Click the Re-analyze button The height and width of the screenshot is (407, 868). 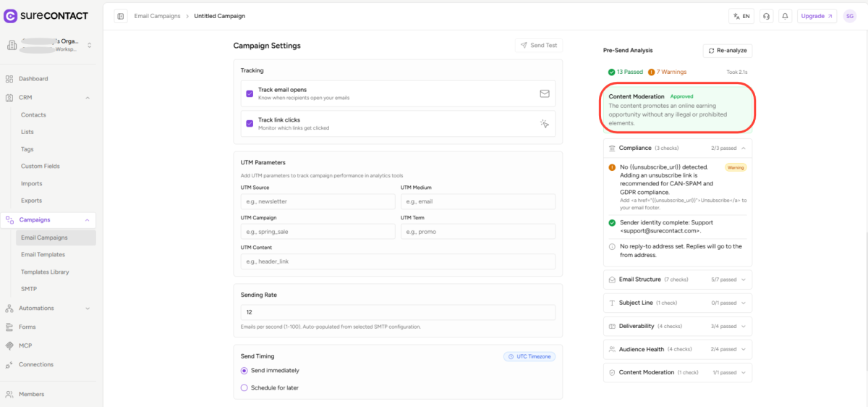(x=728, y=51)
